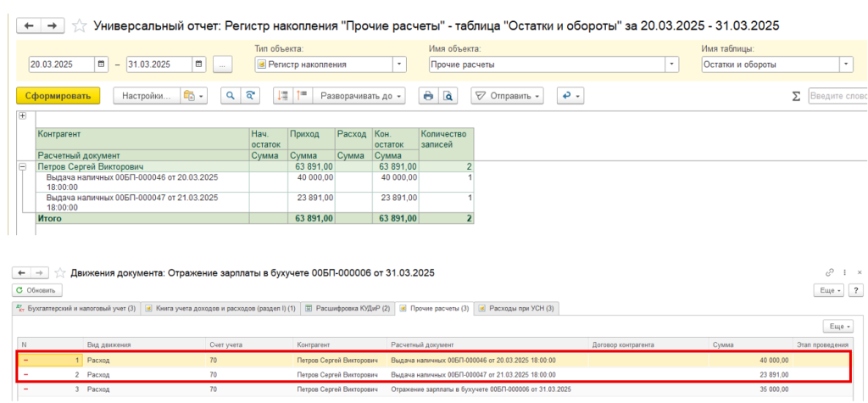Open help with the question mark button
Image resolution: width=868 pixels, height=403 pixels.
pos(856,290)
